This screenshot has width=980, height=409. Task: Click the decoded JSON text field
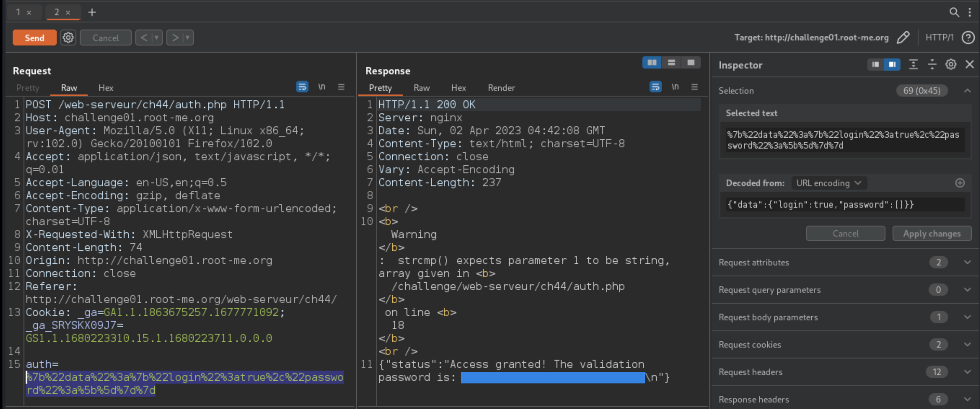click(845, 205)
